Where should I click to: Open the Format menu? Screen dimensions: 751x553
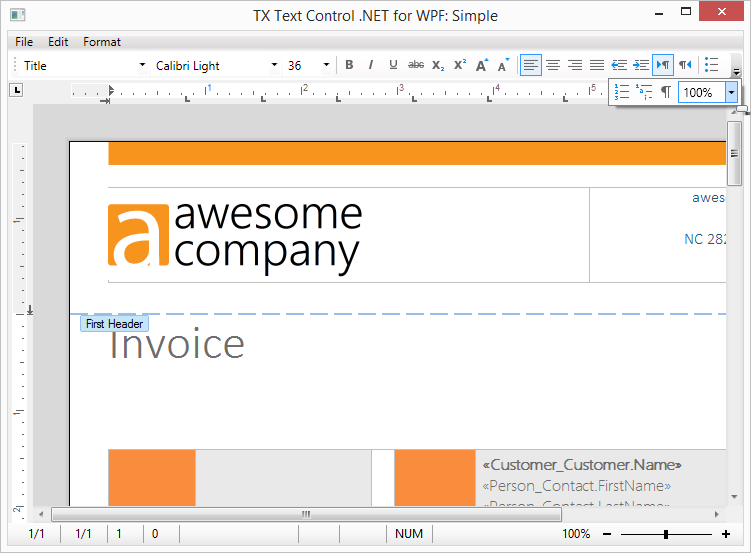[x=102, y=42]
